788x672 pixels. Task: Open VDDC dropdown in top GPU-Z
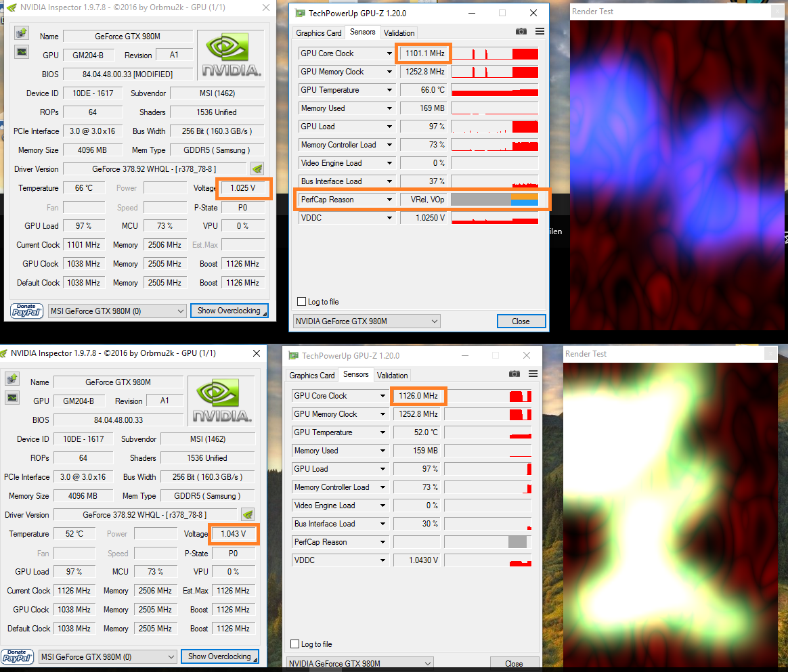(x=389, y=218)
